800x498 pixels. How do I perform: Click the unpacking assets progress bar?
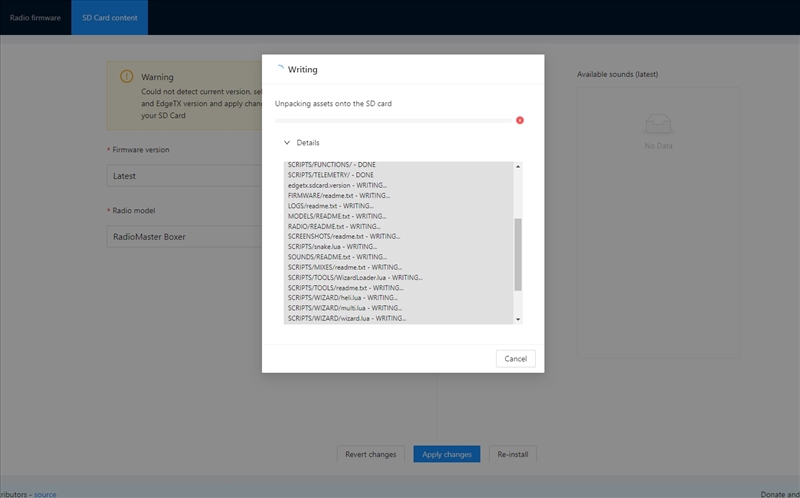pos(394,121)
